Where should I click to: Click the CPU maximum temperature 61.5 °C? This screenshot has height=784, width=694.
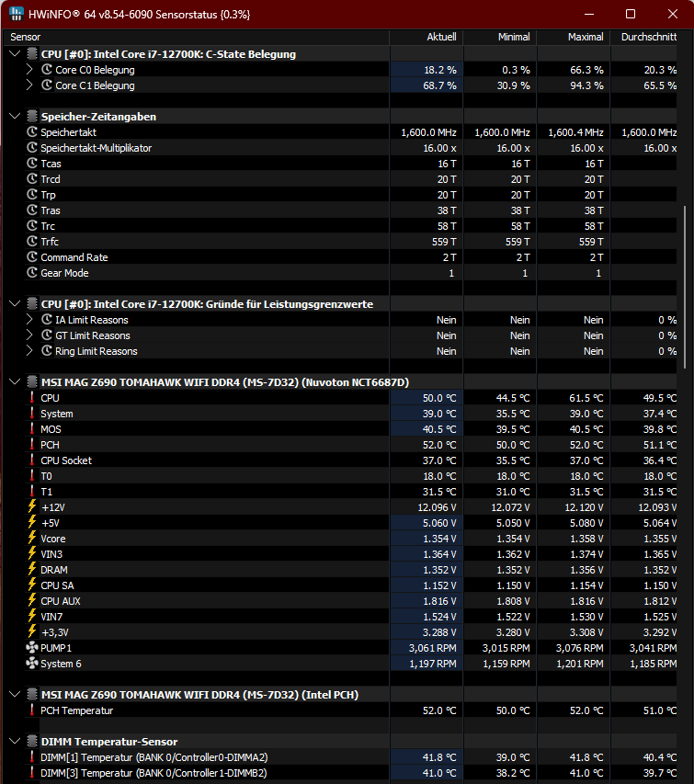tap(586, 398)
